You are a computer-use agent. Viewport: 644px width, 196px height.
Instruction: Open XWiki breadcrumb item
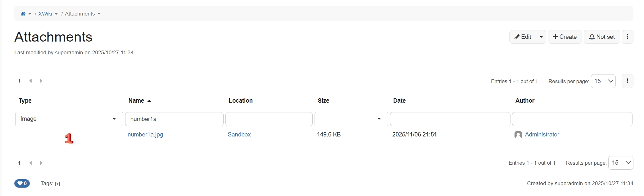(45, 14)
